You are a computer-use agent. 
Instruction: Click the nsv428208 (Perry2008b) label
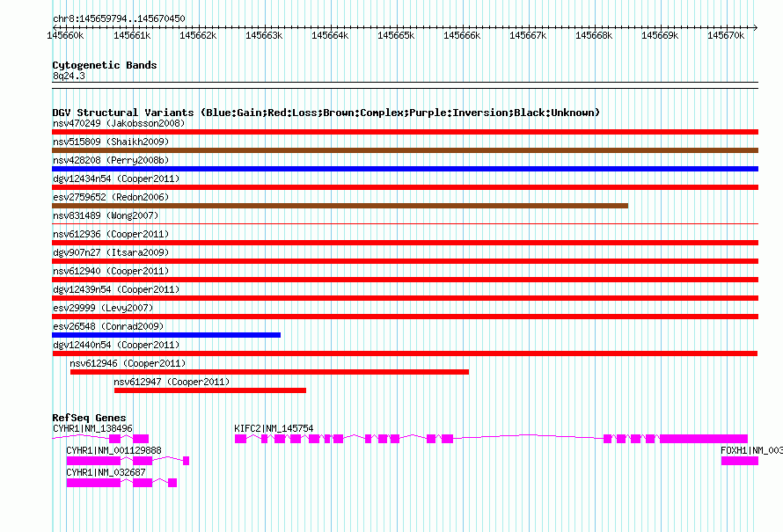(x=111, y=160)
